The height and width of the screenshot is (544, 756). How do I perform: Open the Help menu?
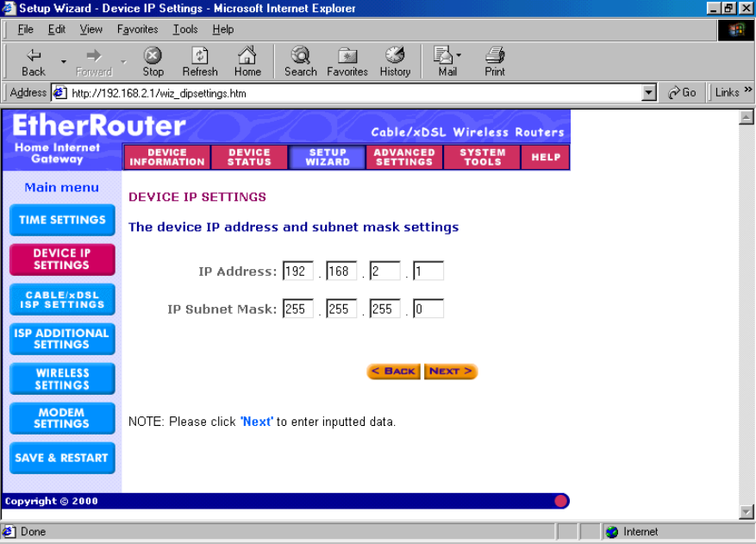tap(222, 29)
